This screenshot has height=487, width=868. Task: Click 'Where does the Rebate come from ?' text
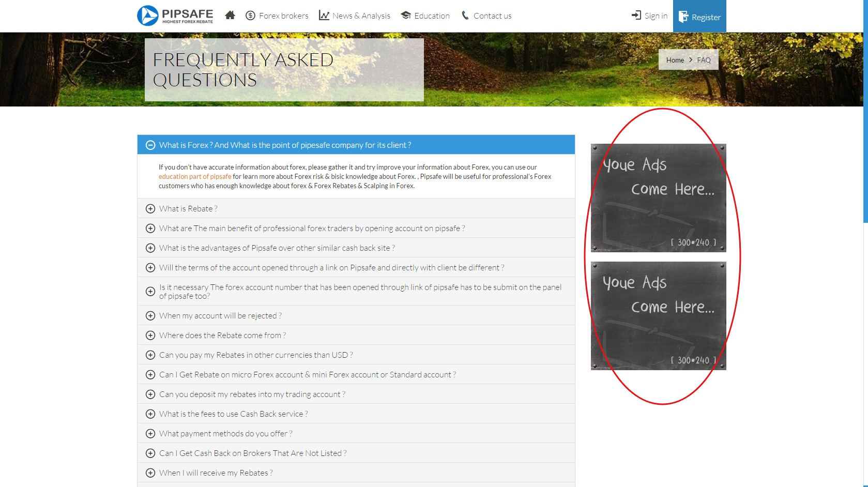pyautogui.click(x=222, y=336)
